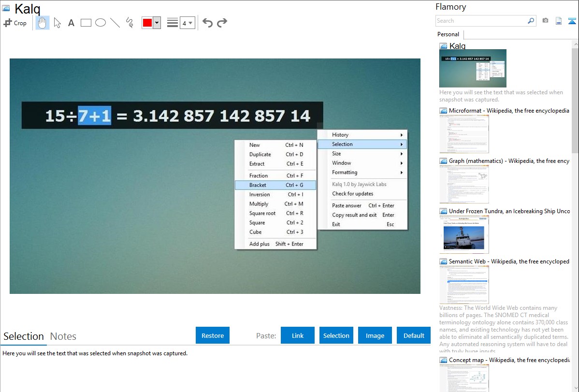Click the document page icon
This screenshot has width=579, height=392.
(559, 21)
